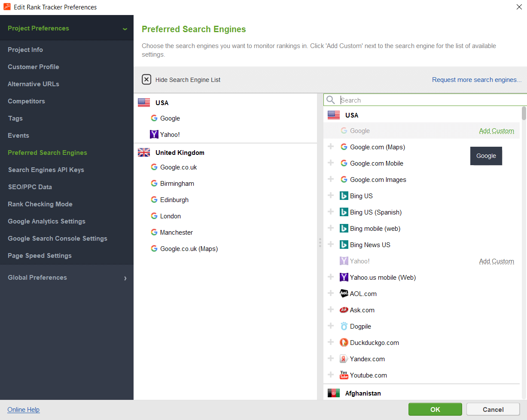This screenshot has height=420, width=527.
Task: Click the Yahoo! icon under USA
Action: (x=154, y=134)
